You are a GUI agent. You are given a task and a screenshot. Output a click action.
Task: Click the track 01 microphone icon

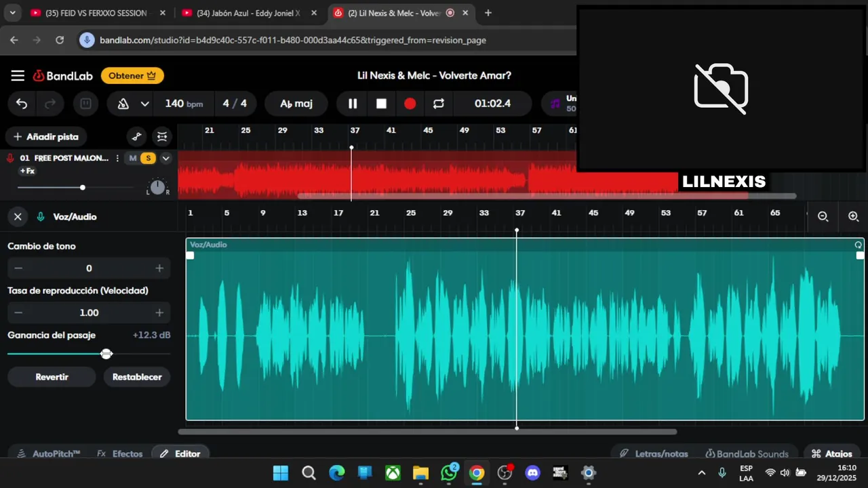10,158
